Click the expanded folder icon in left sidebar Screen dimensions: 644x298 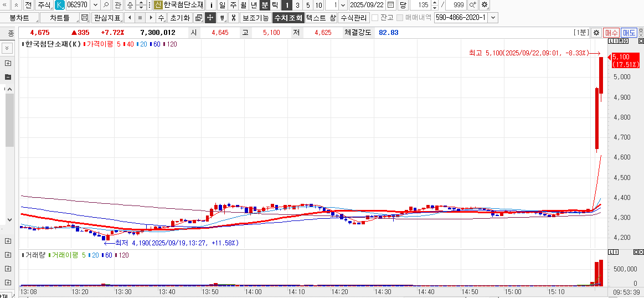coord(8,77)
